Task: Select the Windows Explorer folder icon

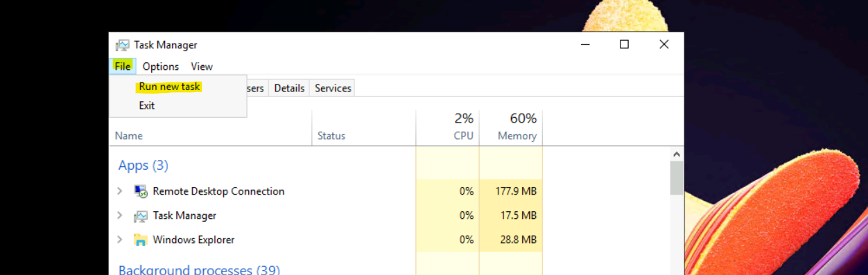Action: tap(141, 240)
